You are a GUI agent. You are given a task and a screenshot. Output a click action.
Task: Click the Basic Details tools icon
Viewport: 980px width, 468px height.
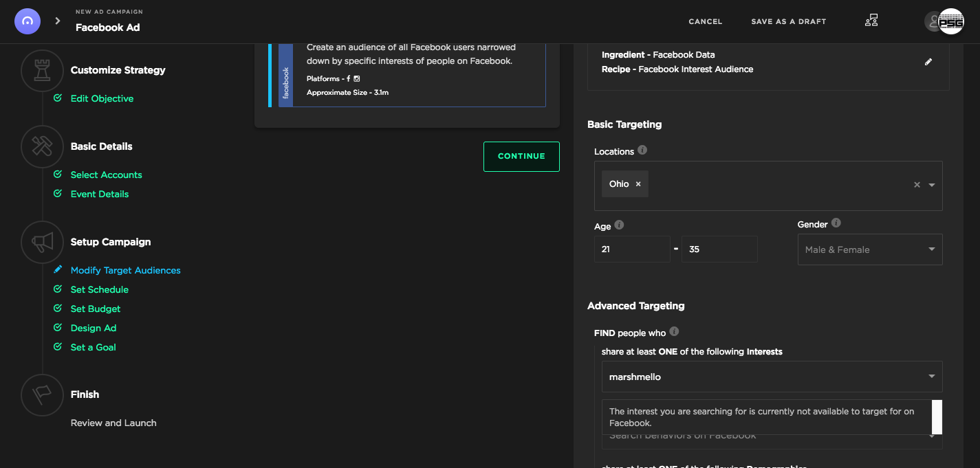point(42,146)
